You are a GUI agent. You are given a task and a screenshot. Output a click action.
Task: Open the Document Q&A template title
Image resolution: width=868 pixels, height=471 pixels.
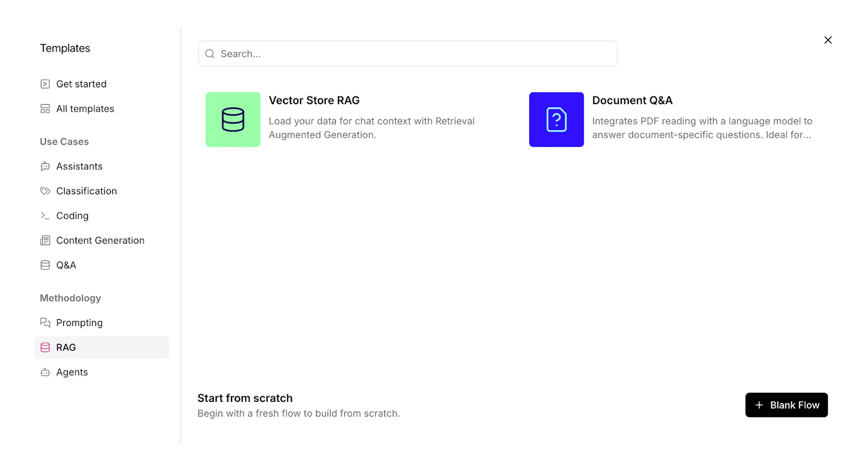pyautogui.click(x=632, y=100)
